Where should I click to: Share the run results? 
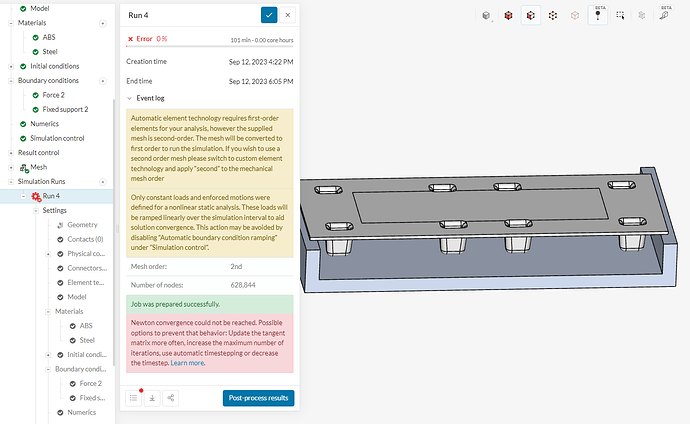click(171, 398)
